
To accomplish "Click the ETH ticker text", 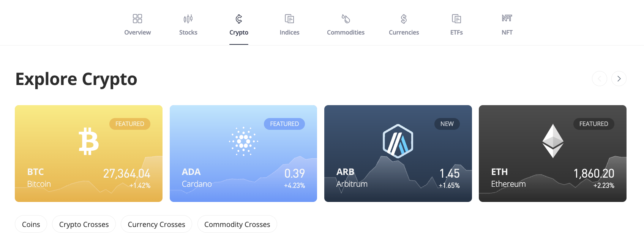I will tap(499, 172).
